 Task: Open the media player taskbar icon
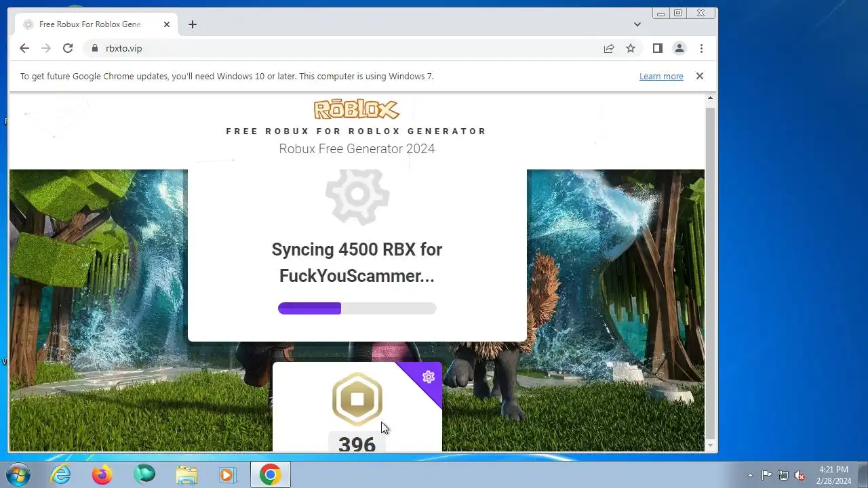click(228, 475)
